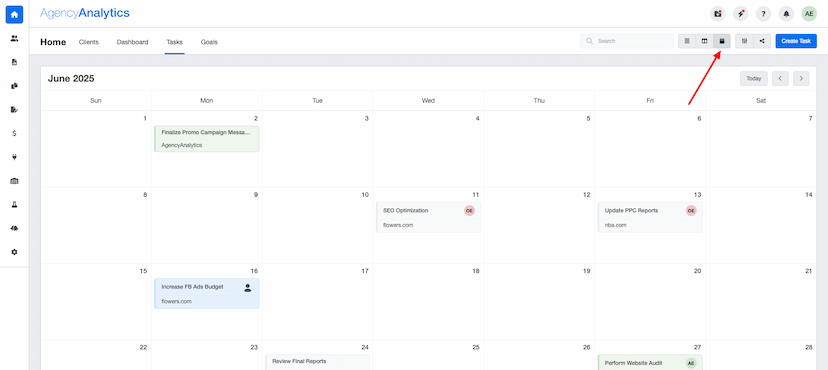Open the Increase FB Ads Budget task
828x370 pixels.
coord(206,293)
